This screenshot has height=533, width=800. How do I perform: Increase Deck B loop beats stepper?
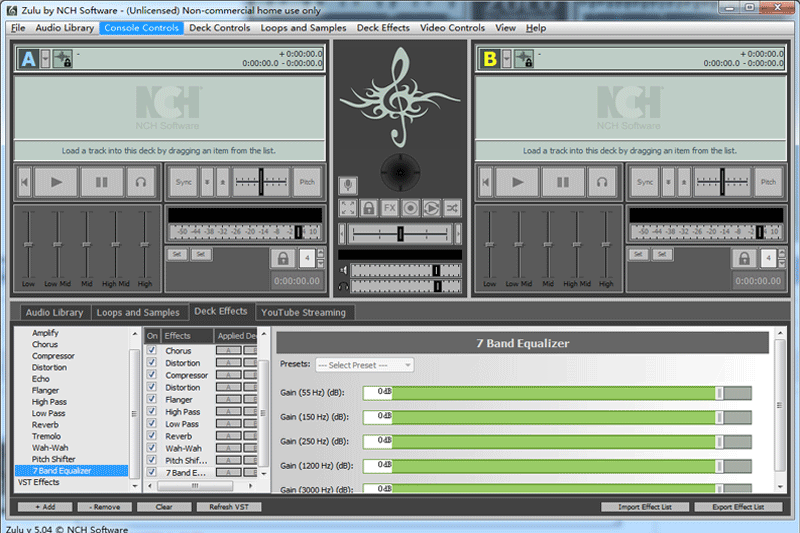point(782,253)
